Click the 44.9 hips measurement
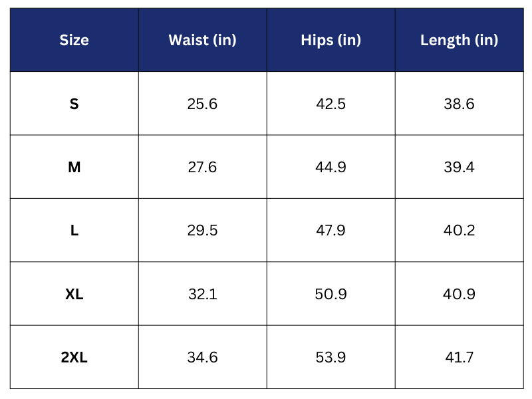 pyautogui.click(x=331, y=167)
